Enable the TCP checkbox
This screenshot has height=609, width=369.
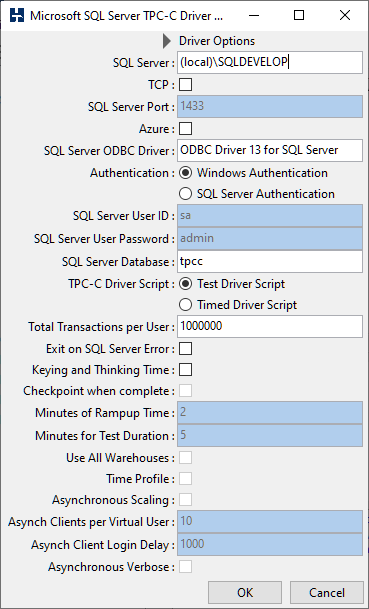185,85
